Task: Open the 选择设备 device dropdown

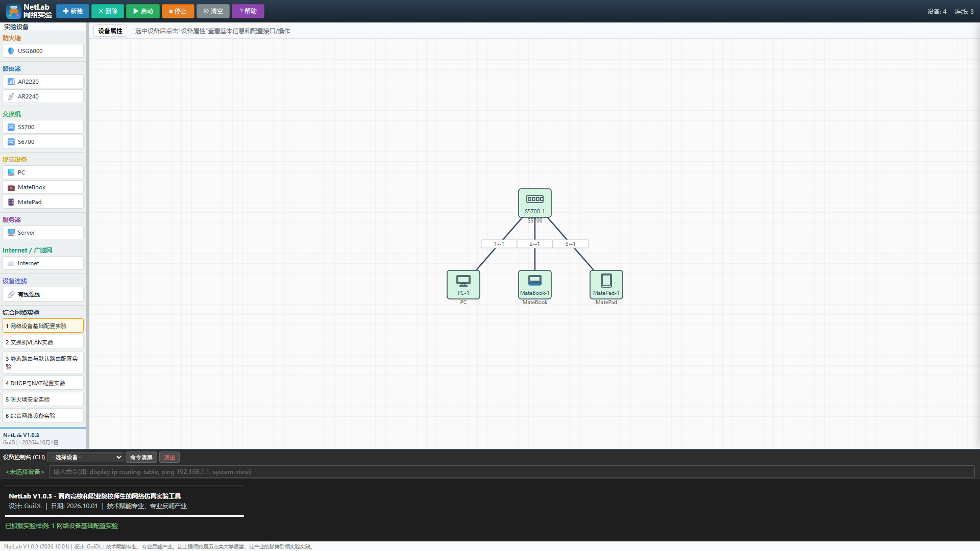Action: 85,457
